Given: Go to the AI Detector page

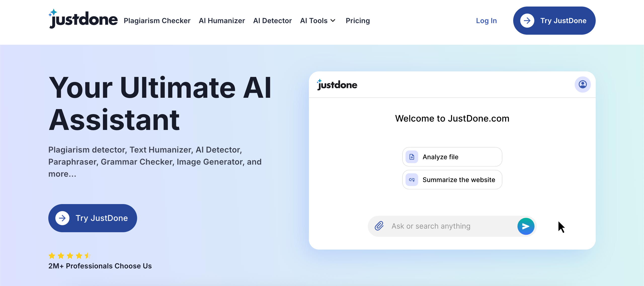Looking at the screenshot, I should pyautogui.click(x=272, y=21).
